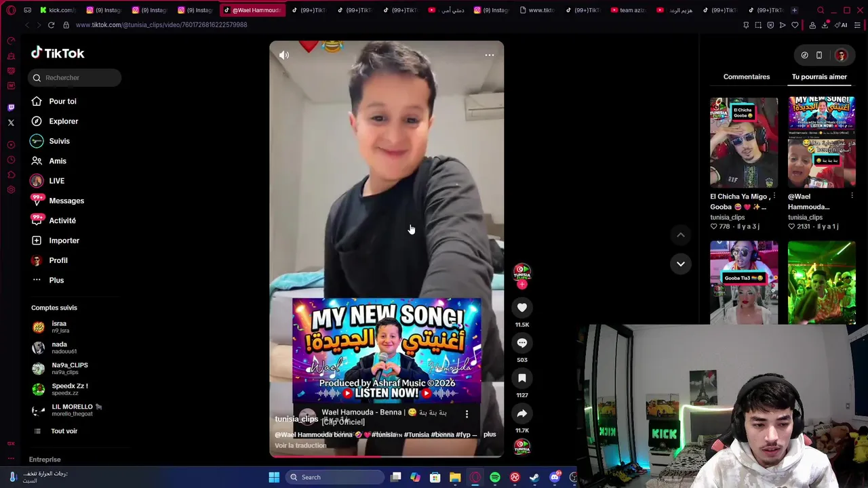The image size is (868, 488).
Task: Open followed account israa
Action: pyautogui.click(x=60, y=327)
